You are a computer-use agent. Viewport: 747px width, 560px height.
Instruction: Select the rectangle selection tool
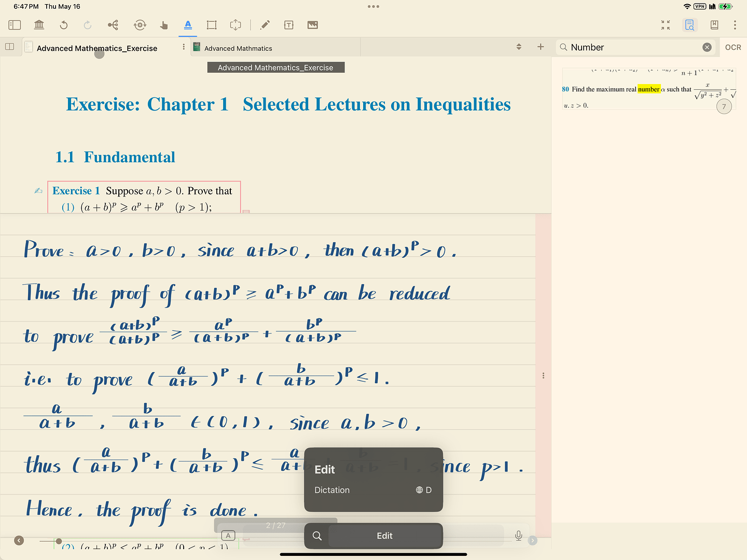pyautogui.click(x=212, y=25)
